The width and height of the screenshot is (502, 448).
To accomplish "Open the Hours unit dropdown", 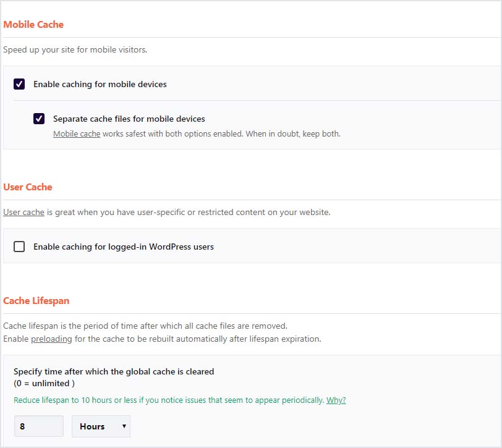I will 101,426.
